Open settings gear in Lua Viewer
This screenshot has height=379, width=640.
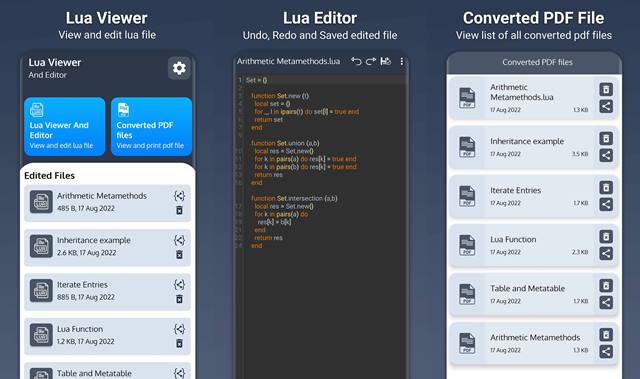click(179, 68)
